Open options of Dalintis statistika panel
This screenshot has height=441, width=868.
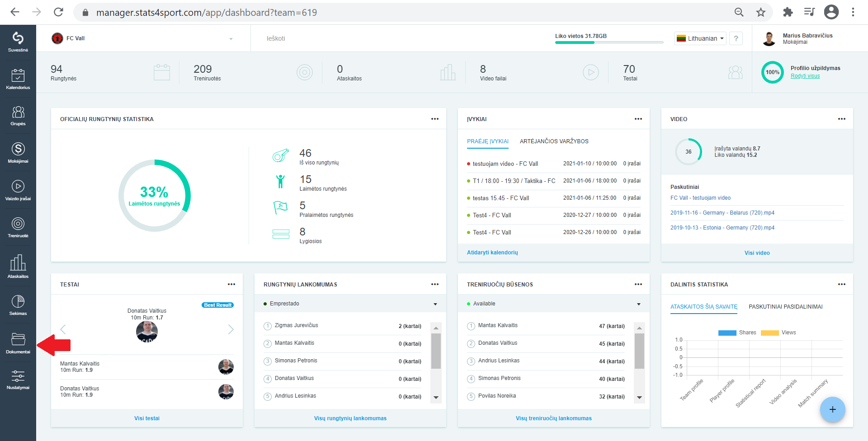tap(841, 284)
